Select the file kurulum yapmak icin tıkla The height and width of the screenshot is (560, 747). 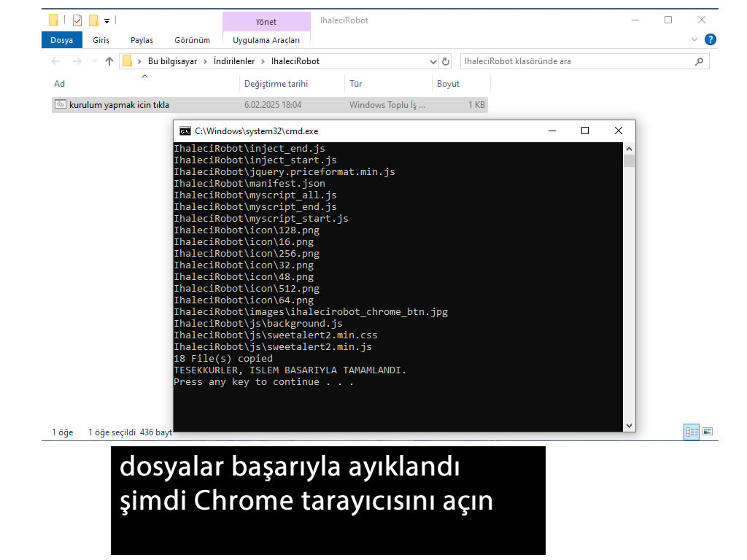[270, 105]
